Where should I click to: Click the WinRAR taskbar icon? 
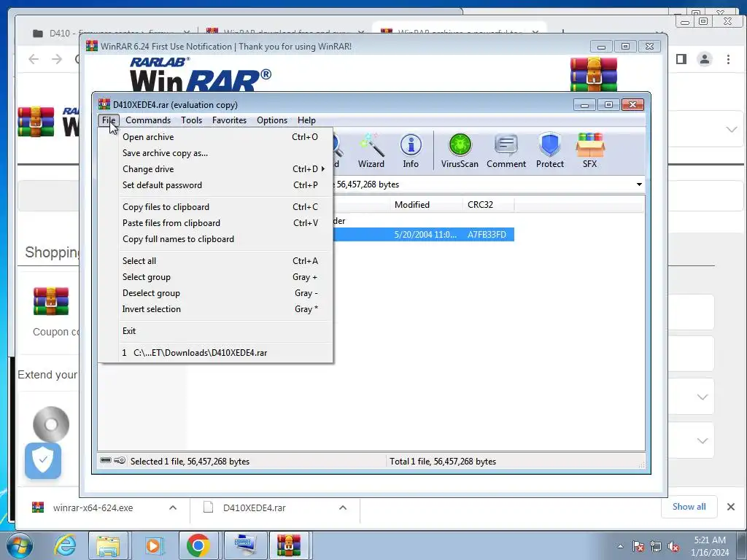(x=289, y=545)
